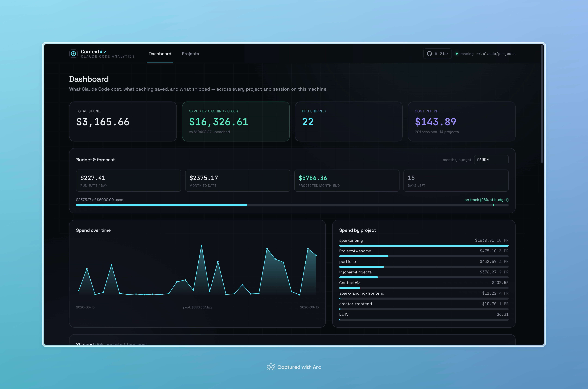The width and height of the screenshot is (588, 389).
Task: Click the PycharmProjects spend bar
Action: pos(424,277)
